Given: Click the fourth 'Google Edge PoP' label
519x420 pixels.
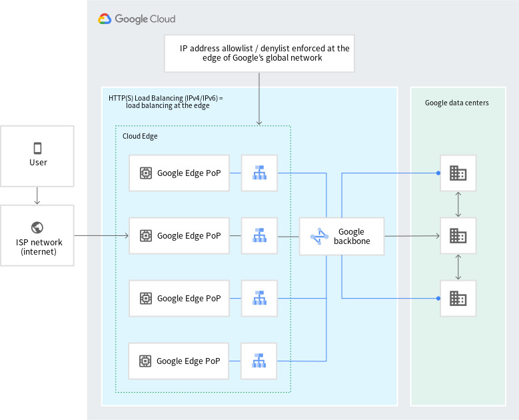Looking at the screenshot, I should pos(188,361).
